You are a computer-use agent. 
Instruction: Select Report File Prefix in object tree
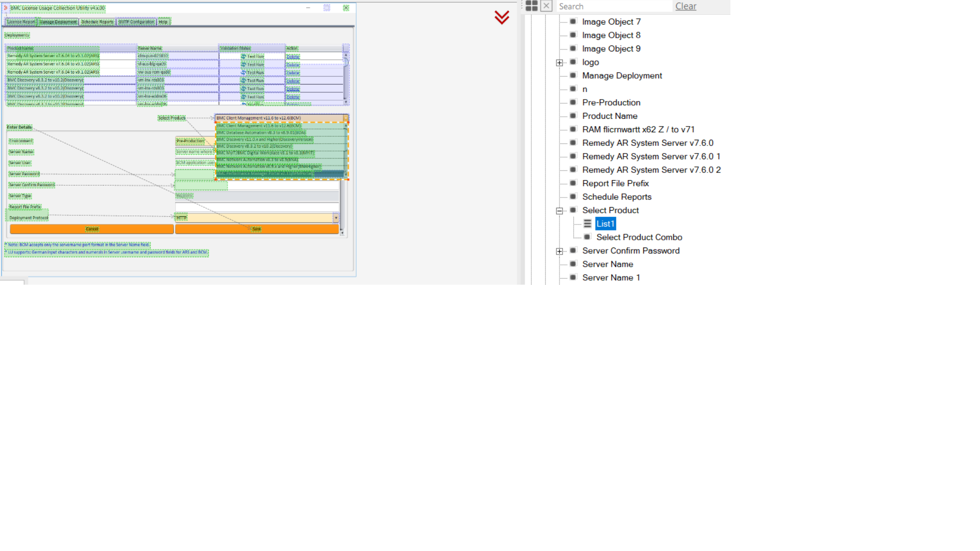coord(615,184)
